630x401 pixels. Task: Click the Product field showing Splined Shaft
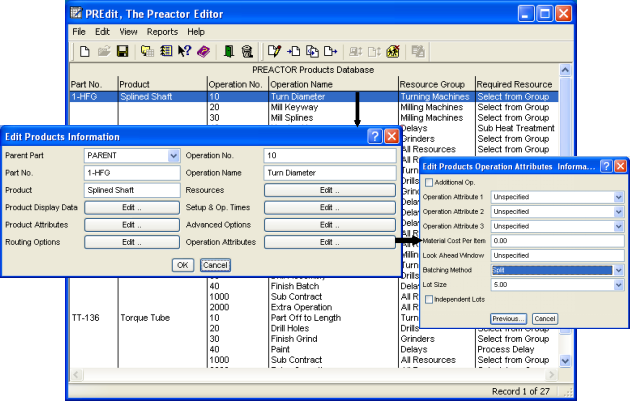[x=132, y=190]
